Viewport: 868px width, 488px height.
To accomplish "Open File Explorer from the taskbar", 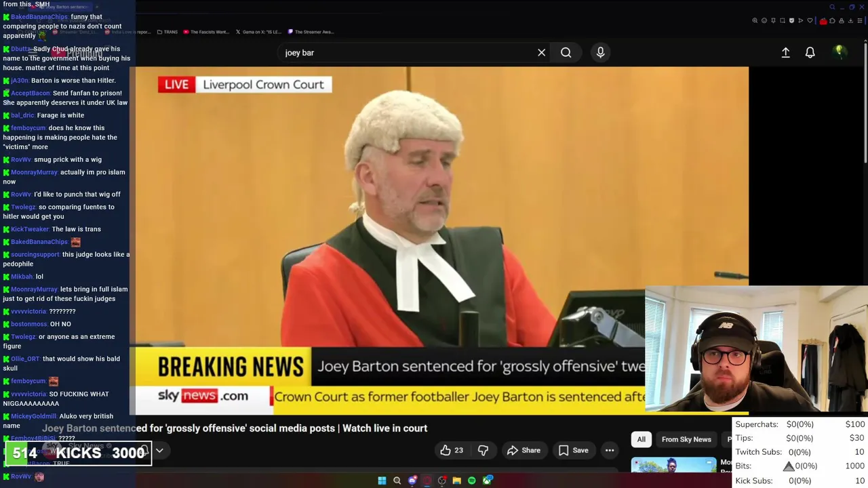I will (456, 481).
